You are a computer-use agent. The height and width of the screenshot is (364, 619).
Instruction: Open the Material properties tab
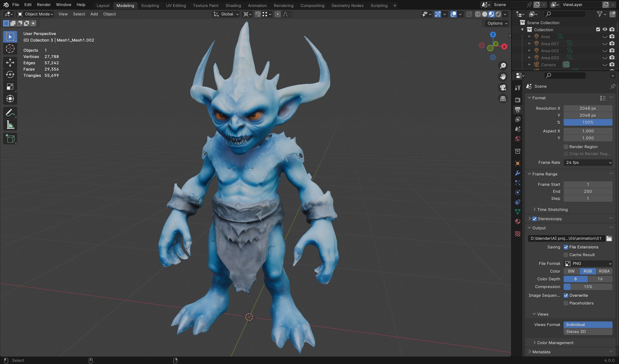[x=517, y=222]
